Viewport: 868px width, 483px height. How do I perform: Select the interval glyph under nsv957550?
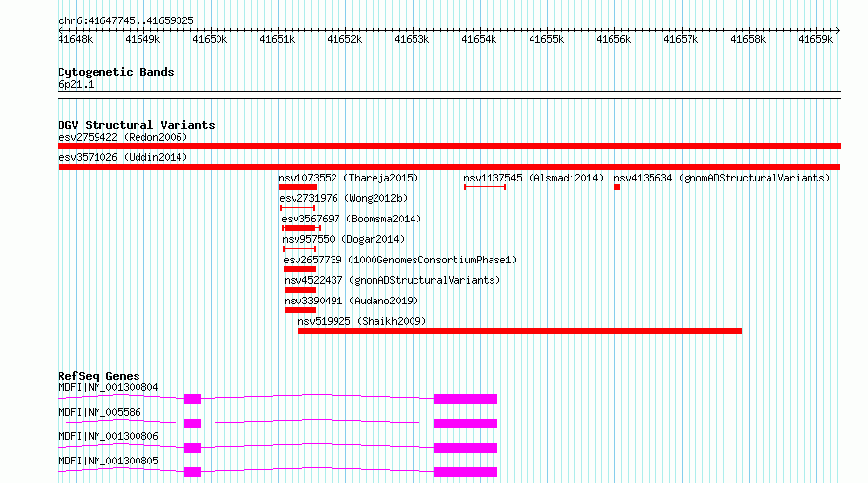(299, 249)
